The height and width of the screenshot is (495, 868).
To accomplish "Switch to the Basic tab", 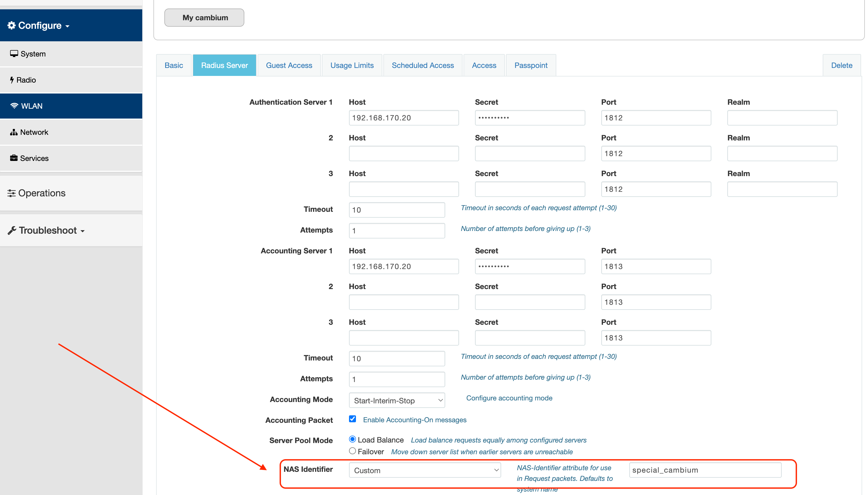I will [x=173, y=65].
